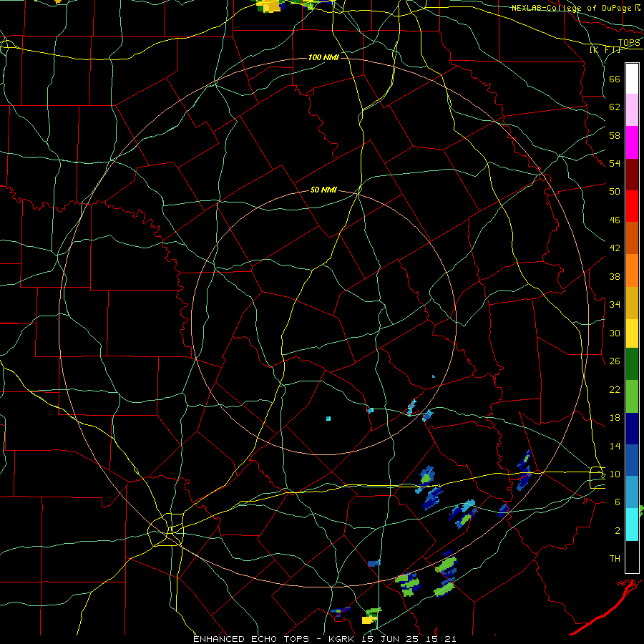Click the '50 NMI' range ring label
644x644 pixels.
point(323,190)
